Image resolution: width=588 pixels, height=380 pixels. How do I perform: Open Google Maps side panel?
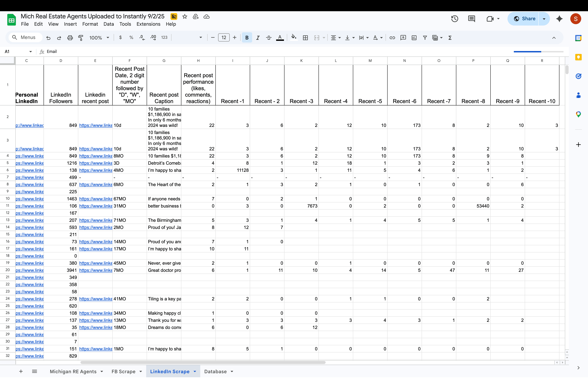(x=578, y=114)
